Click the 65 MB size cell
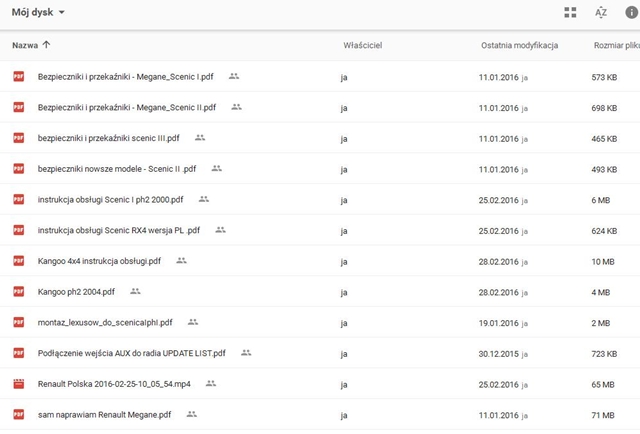This screenshot has width=640, height=434. coord(603,385)
